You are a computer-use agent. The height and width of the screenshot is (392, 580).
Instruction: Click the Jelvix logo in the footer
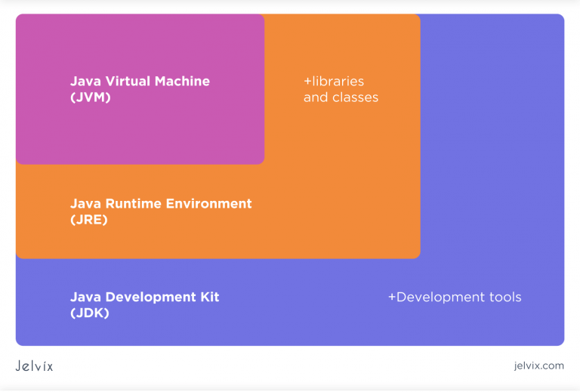34,366
